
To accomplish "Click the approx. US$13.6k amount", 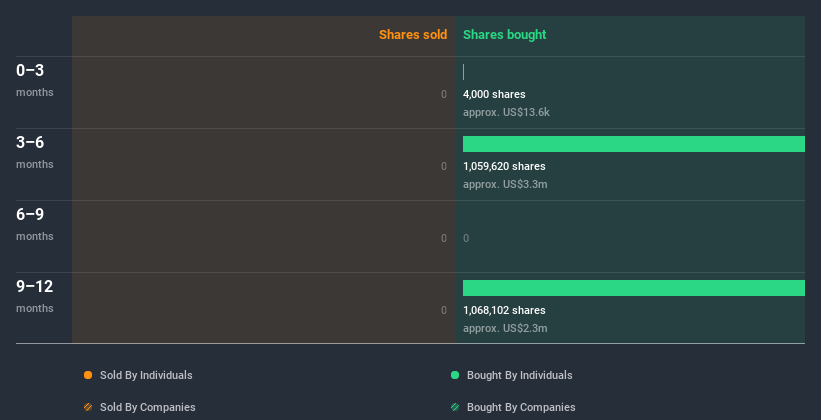I will [x=506, y=112].
